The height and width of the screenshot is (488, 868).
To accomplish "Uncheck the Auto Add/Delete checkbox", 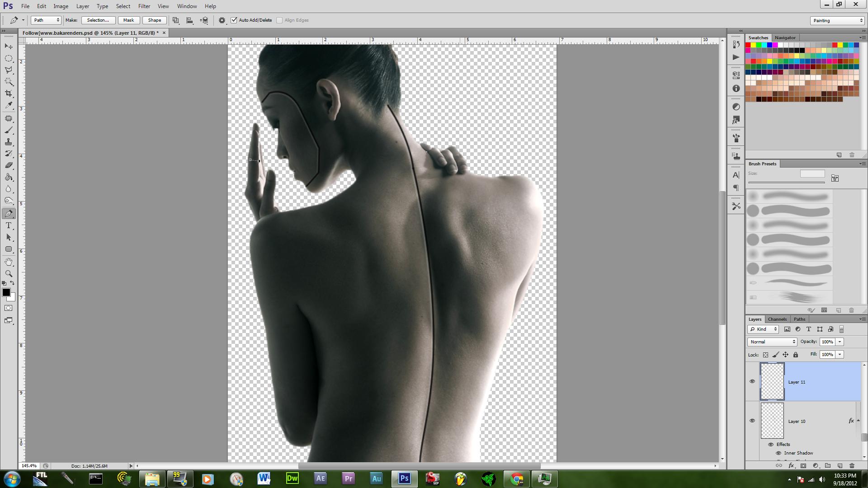I will click(234, 20).
